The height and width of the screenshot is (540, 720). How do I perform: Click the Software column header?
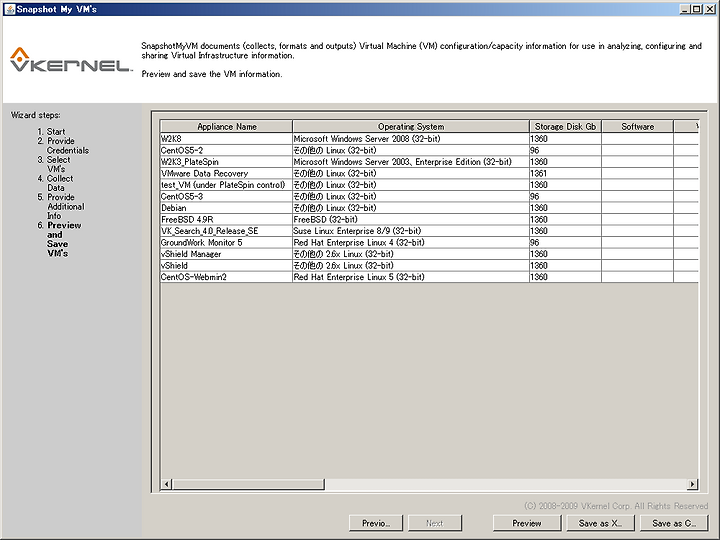coord(637,126)
